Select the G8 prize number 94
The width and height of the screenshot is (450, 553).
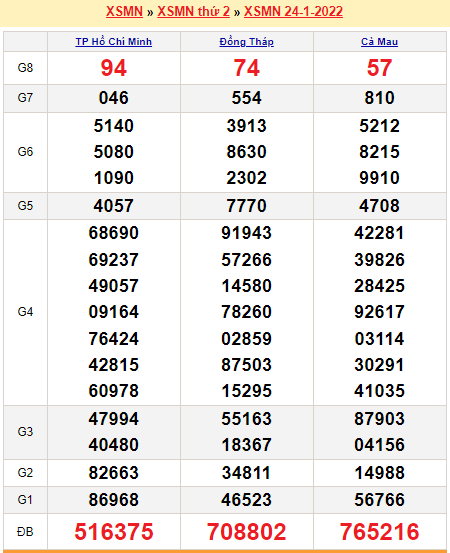pos(114,68)
